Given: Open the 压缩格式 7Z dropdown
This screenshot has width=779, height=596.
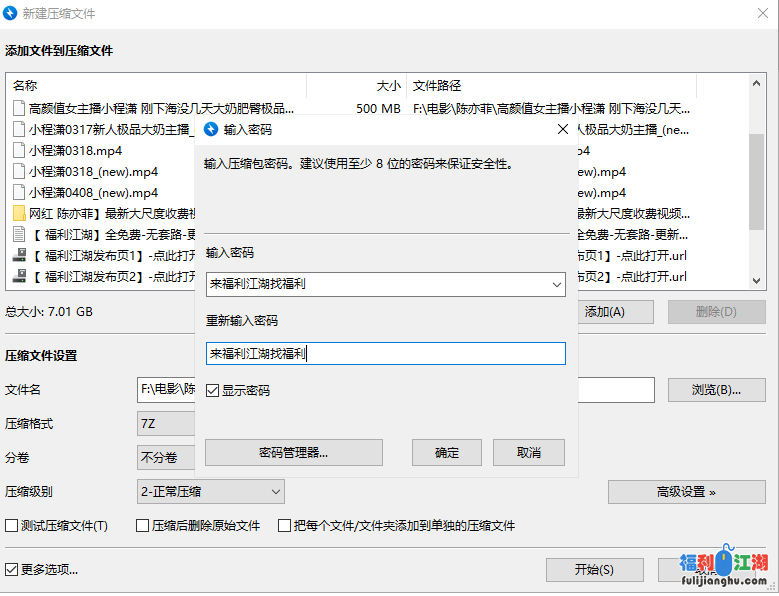Looking at the screenshot, I should click(165, 423).
